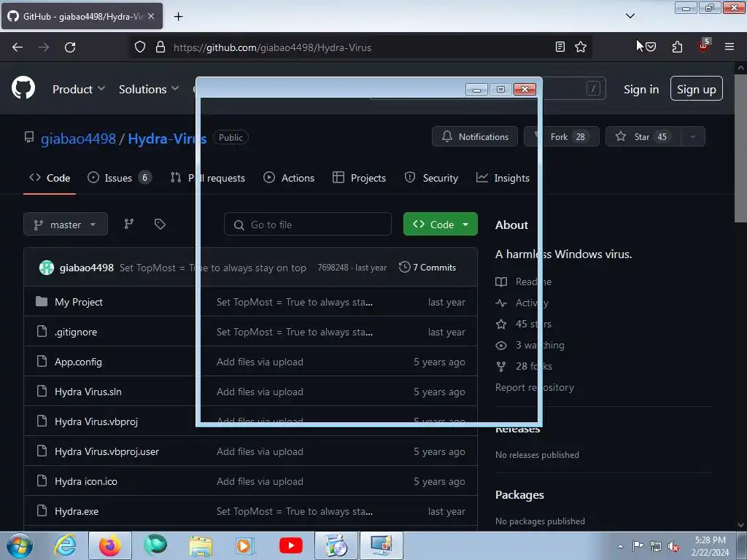Screen dimensions: 747x560
Task: View branches via branch icon
Action: 129,224
